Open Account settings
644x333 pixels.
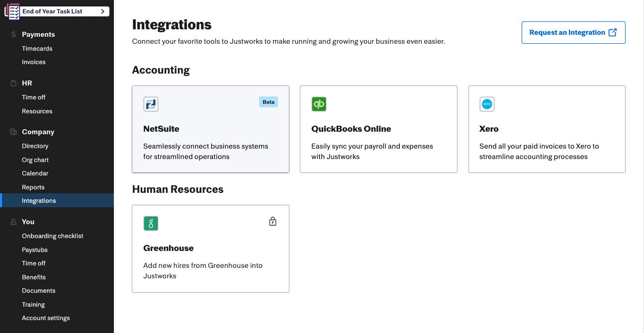tap(46, 318)
